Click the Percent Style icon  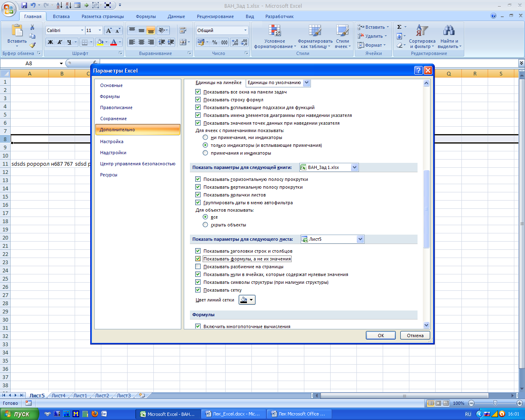tap(215, 42)
